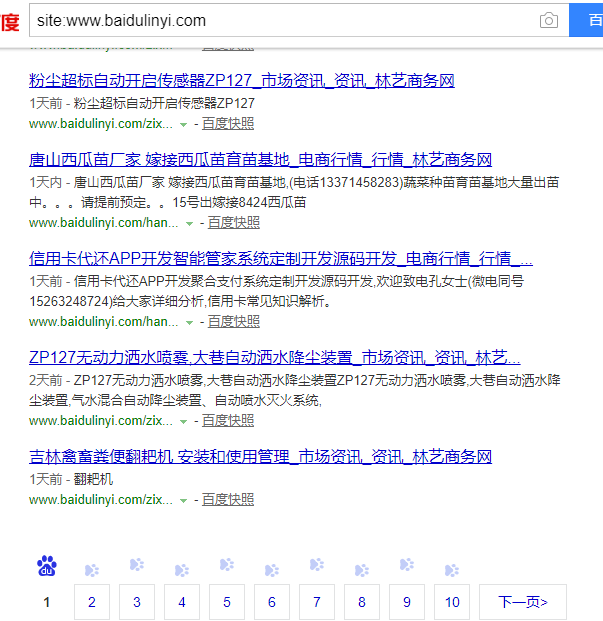
Task: Expand the arrow beside the 粉尘超标 result URL
Action: [x=183, y=125]
